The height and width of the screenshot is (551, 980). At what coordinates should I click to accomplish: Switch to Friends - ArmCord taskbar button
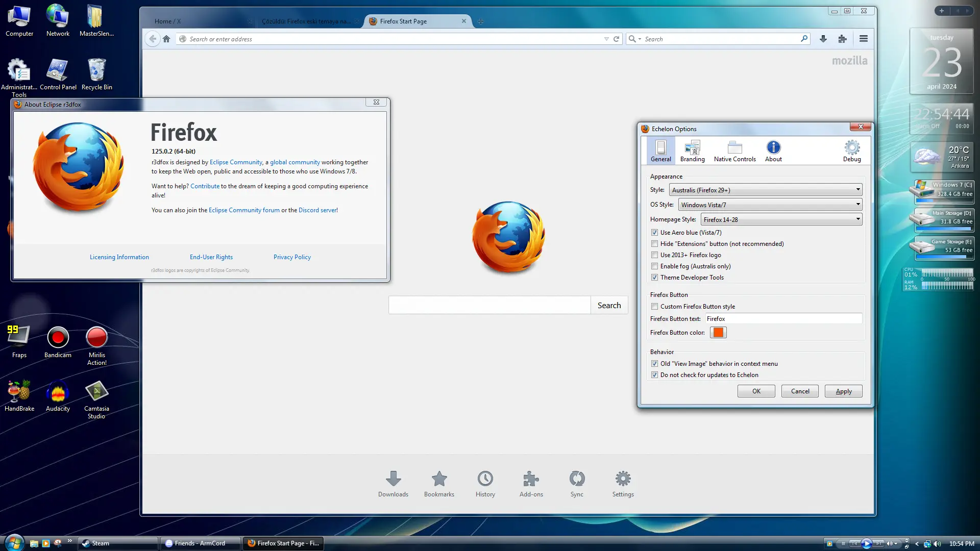pyautogui.click(x=201, y=543)
